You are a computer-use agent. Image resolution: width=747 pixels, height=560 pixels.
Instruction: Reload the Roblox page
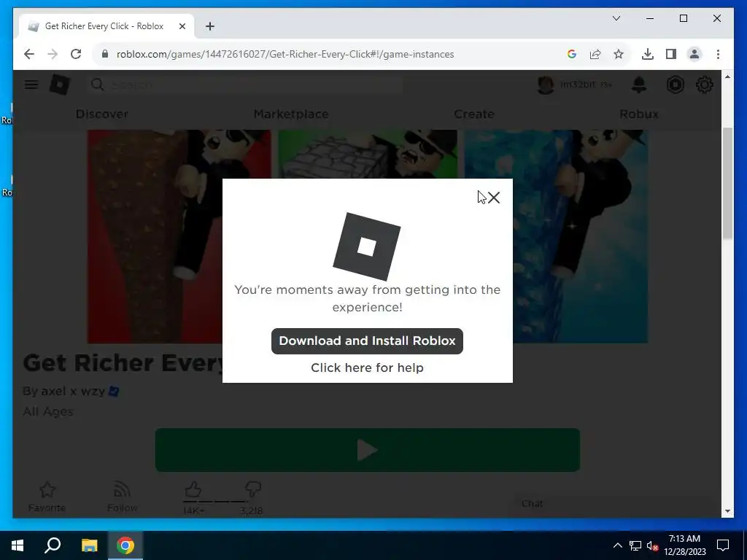coord(76,54)
